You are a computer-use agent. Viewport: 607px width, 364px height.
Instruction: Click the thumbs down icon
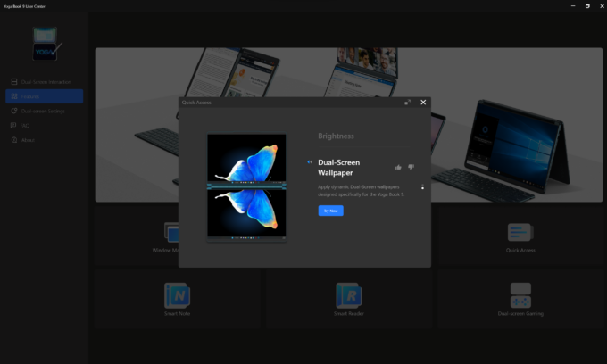[x=411, y=167]
